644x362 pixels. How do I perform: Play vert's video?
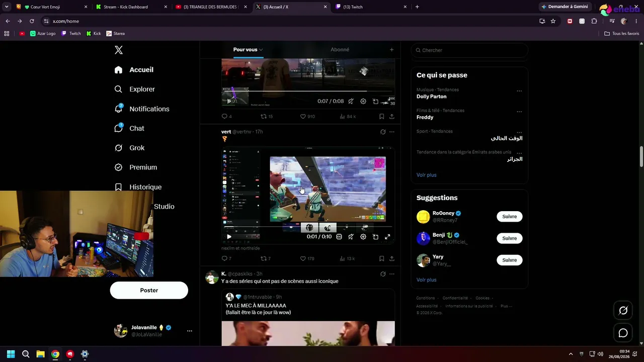tap(229, 237)
